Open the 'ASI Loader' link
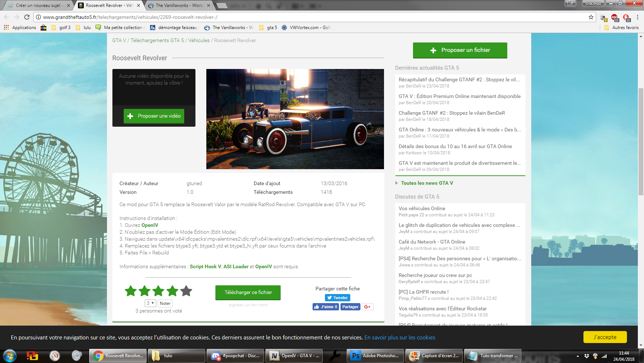 (x=236, y=266)
